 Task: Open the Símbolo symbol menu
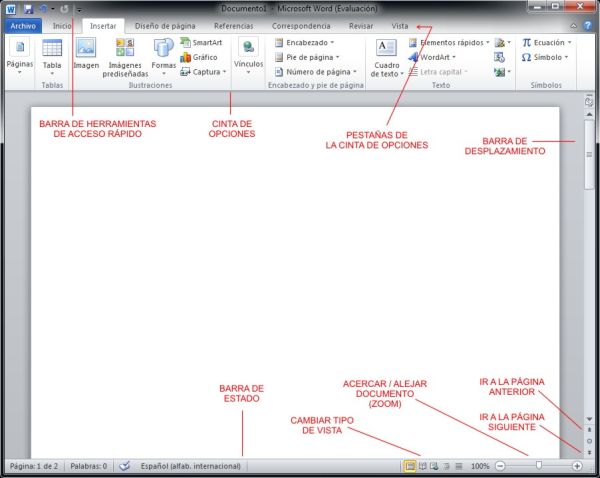(x=545, y=57)
